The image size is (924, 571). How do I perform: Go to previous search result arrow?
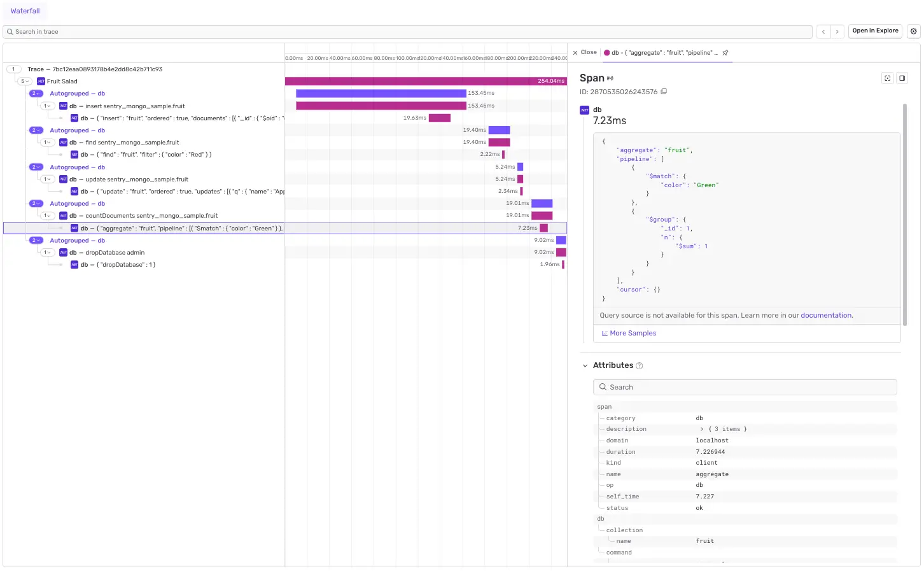[x=823, y=31]
